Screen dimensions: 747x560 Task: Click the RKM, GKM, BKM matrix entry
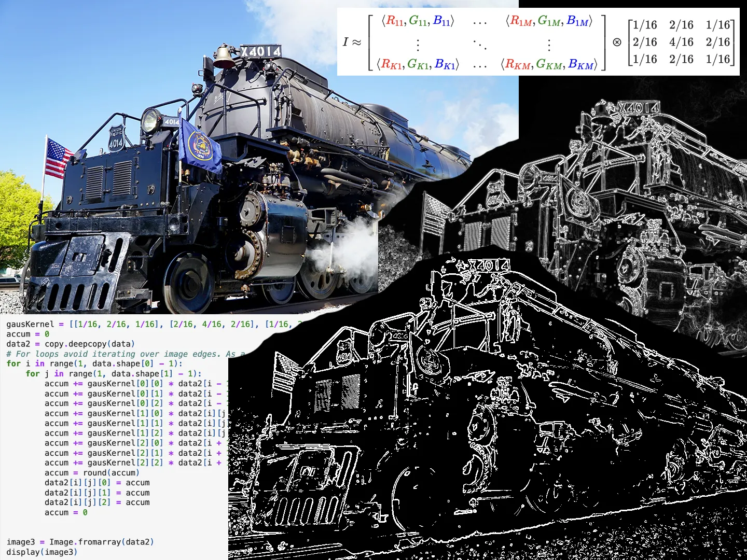tap(549, 64)
